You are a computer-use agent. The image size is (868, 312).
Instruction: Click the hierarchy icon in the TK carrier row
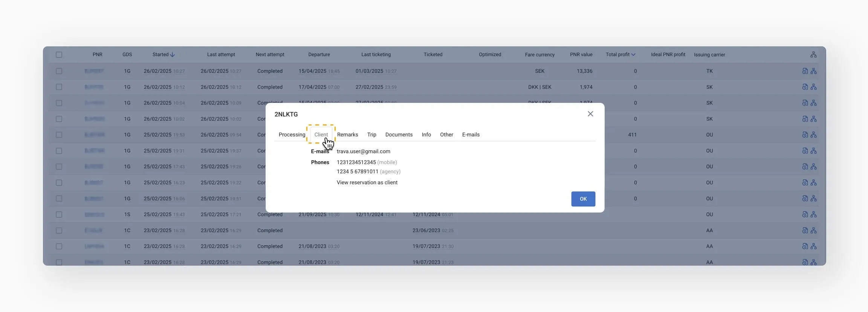[813, 71]
